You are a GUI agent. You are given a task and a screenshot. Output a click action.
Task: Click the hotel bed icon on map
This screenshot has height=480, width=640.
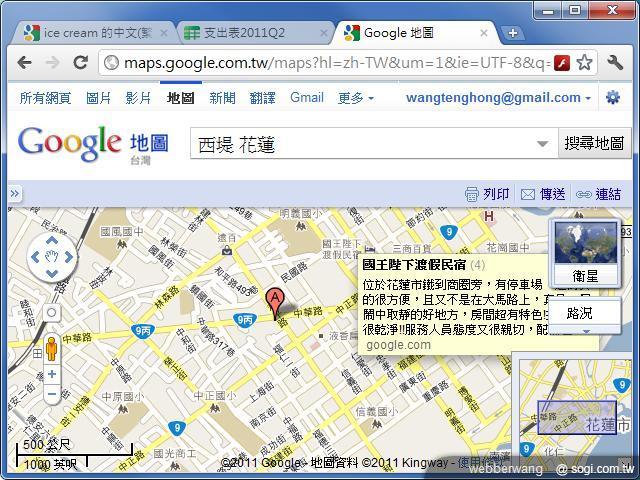pos(370,249)
